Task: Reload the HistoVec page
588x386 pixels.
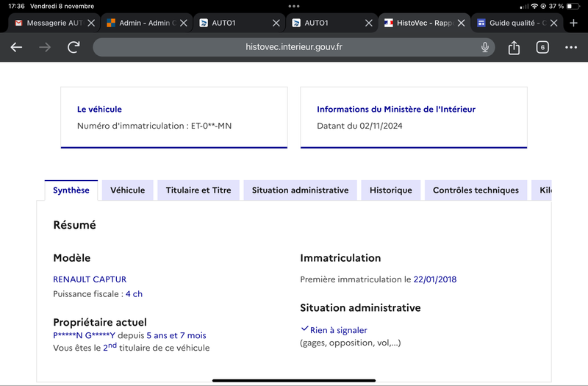Action: coord(73,47)
